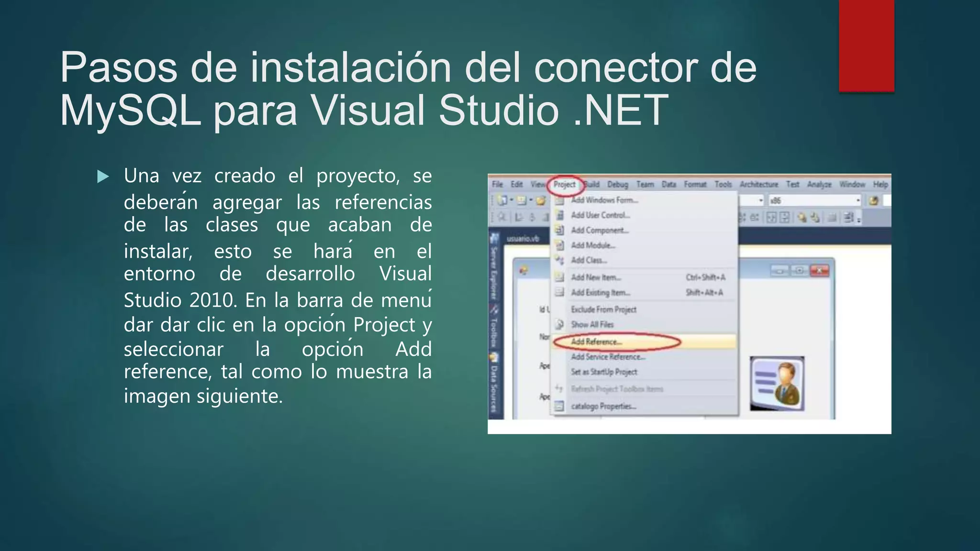Open the Team menu
This screenshot has width=980, height=551.
point(645,184)
